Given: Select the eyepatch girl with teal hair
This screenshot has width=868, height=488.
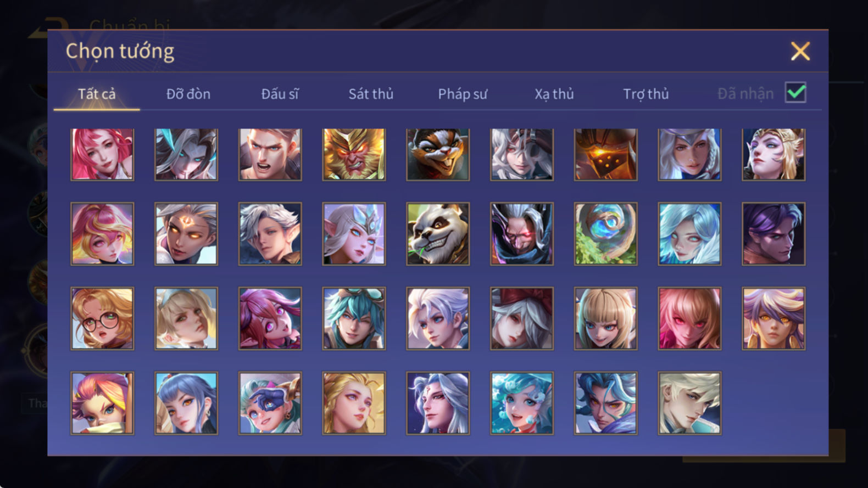Looking at the screenshot, I should click(x=270, y=403).
